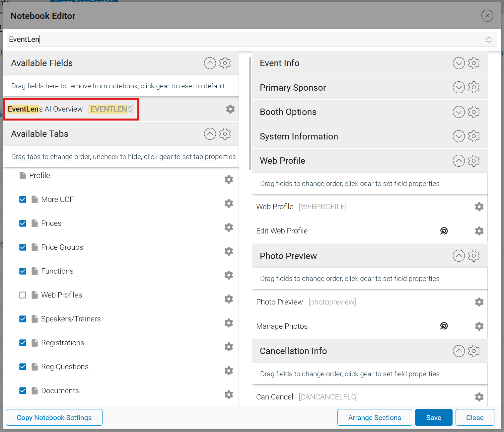
Task: Open gear settings for Price Groups tab
Action: coord(229,251)
